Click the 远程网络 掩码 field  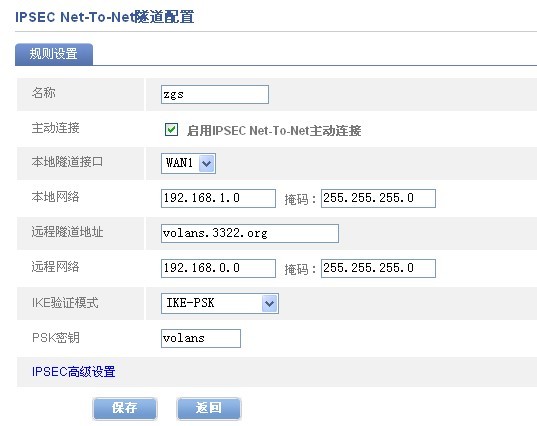378,268
